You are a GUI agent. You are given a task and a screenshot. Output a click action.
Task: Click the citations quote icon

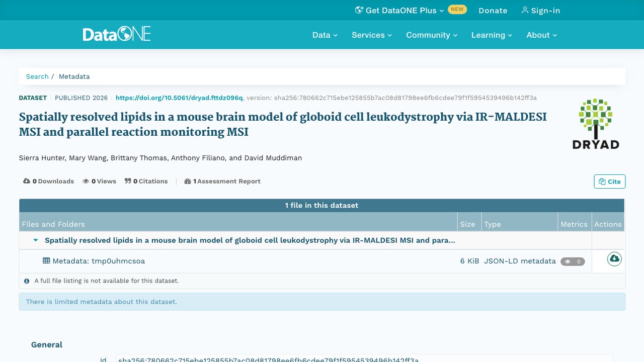click(x=128, y=181)
